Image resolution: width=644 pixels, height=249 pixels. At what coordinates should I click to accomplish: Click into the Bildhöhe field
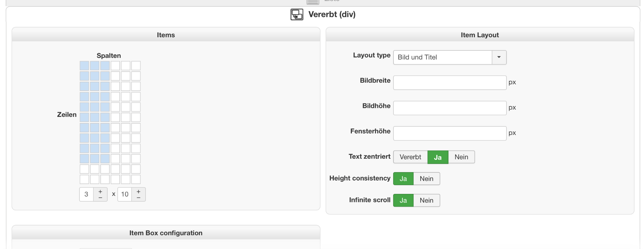[x=449, y=108]
